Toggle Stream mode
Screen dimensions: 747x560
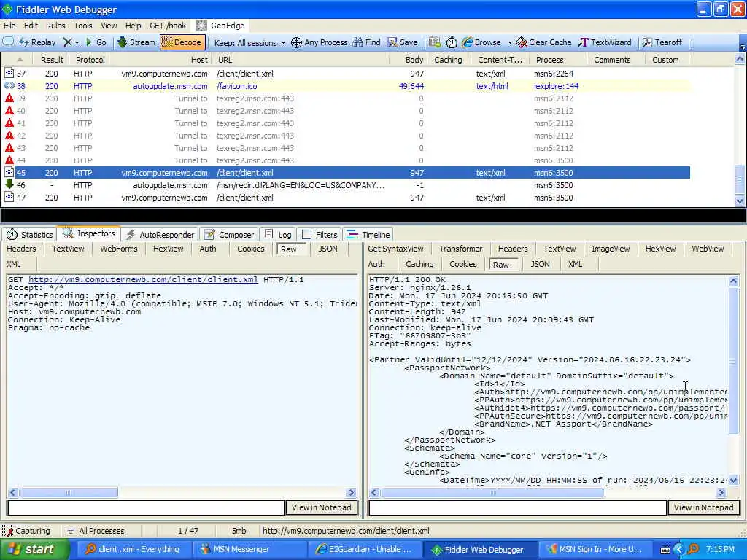click(x=136, y=42)
